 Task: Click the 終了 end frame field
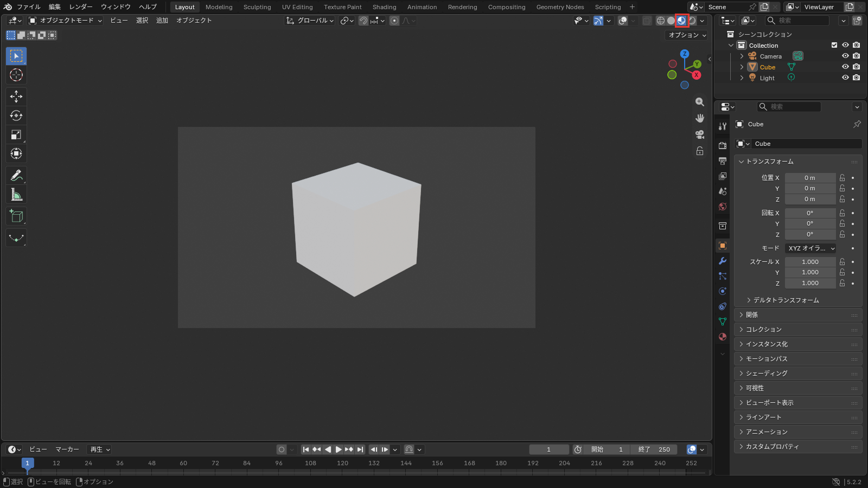(654, 450)
